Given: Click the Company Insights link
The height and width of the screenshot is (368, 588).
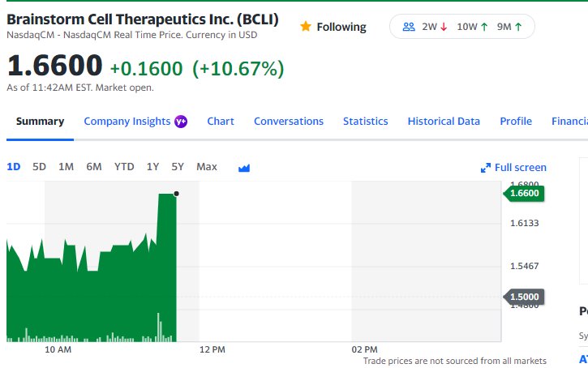Looking at the screenshot, I should [127, 122].
